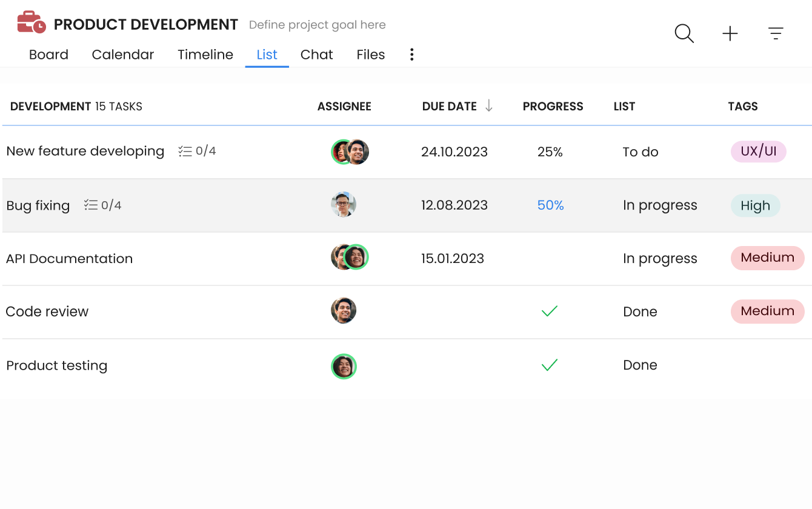The width and height of the screenshot is (812, 509).
Task: Switch to the Timeline tab
Action: pyautogui.click(x=205, y=55)
